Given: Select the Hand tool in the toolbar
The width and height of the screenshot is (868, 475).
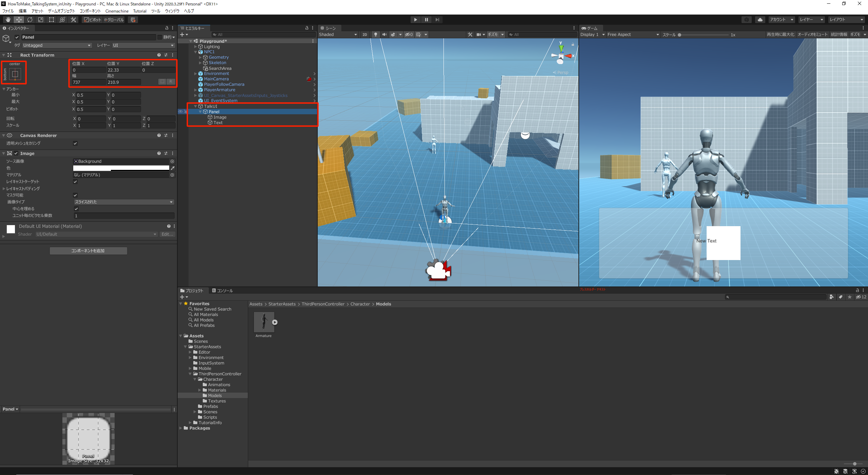Looking at the screenshot, I should [8, 20].
